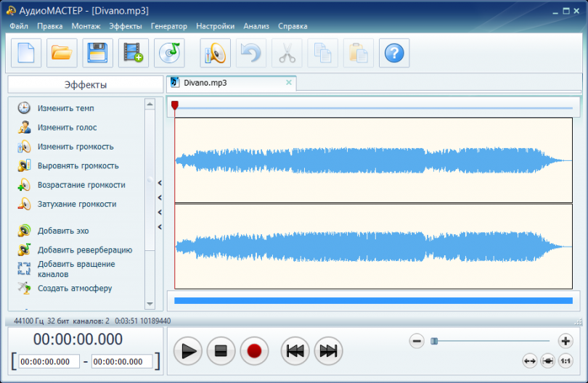Image resolution: width=588 pixels, height=383 pixels.
Task: Select the Изменить темп effect
Action: [66, 108]
